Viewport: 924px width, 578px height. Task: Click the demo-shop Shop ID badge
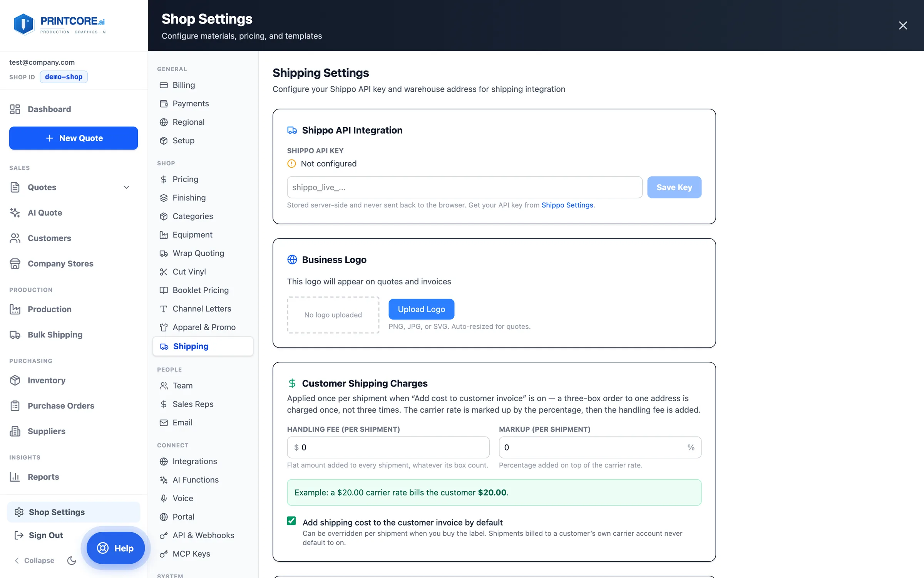click(x=64, y=77)
